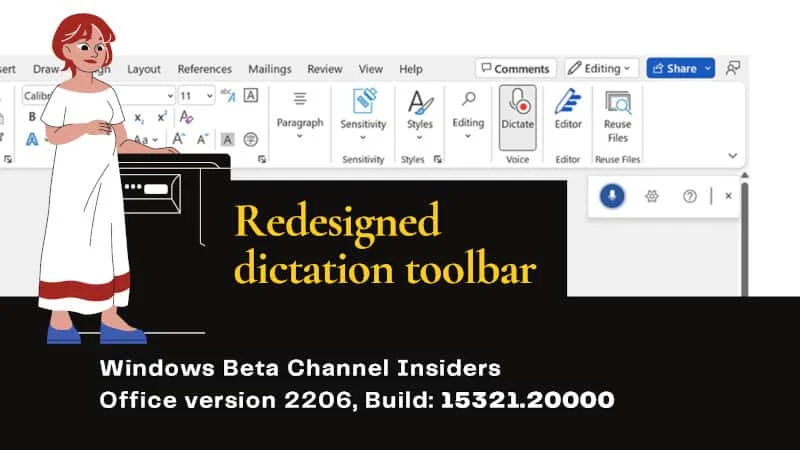Open the Sensitivity menu
Screen dimensions: 800x450
pos(363,116)
